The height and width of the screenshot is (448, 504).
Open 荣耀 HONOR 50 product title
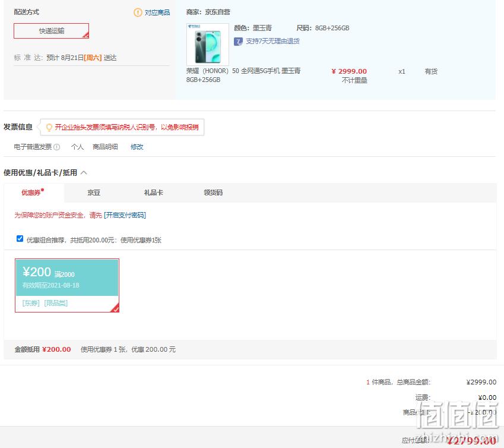point(243,75)
